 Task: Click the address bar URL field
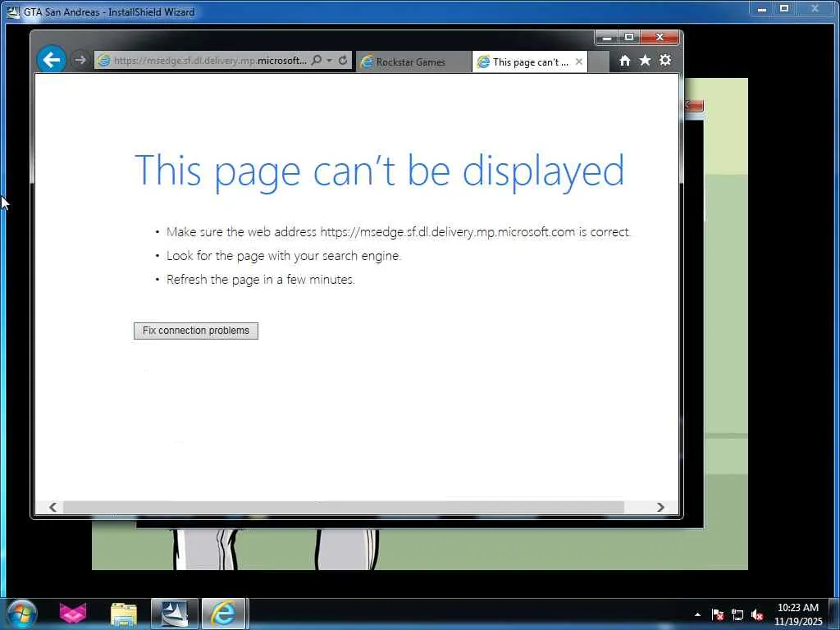tap(209, 61)
